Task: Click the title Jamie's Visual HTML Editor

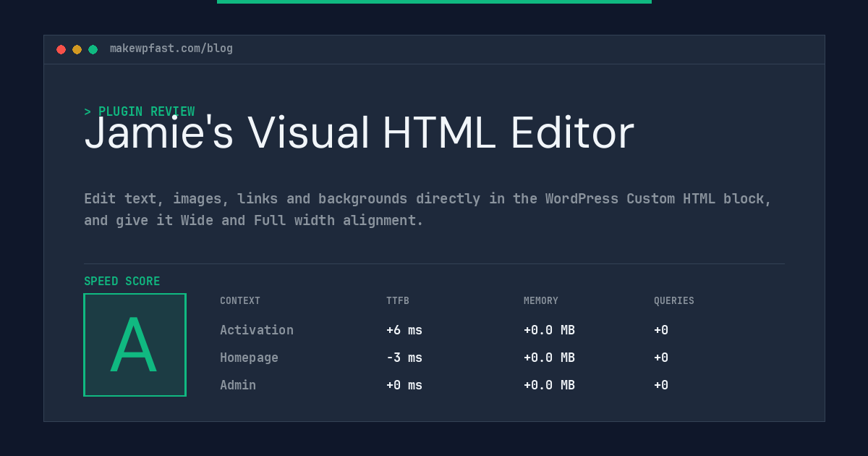Action: click(359, 133)
